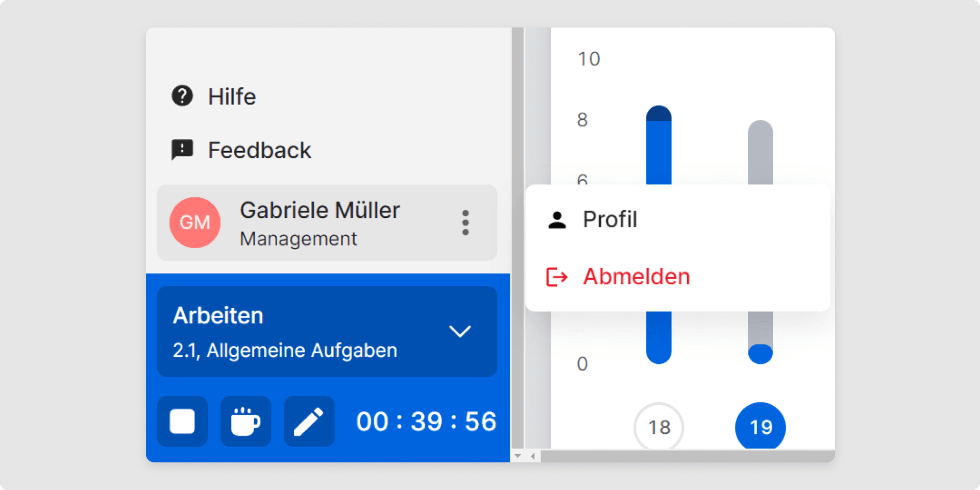Click the GM avatar circle
Image resolution: width=980 pixels, height=490 pixels.
point(195,223)
